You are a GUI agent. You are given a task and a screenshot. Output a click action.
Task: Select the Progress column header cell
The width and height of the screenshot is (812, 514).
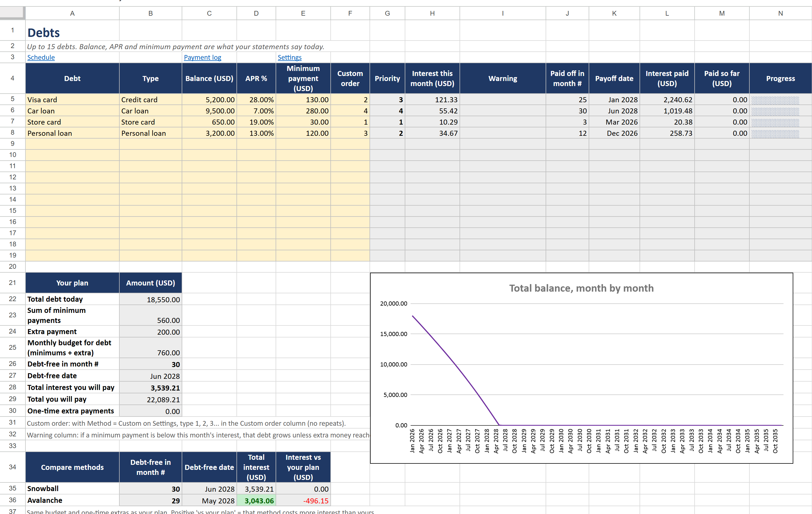780,78
